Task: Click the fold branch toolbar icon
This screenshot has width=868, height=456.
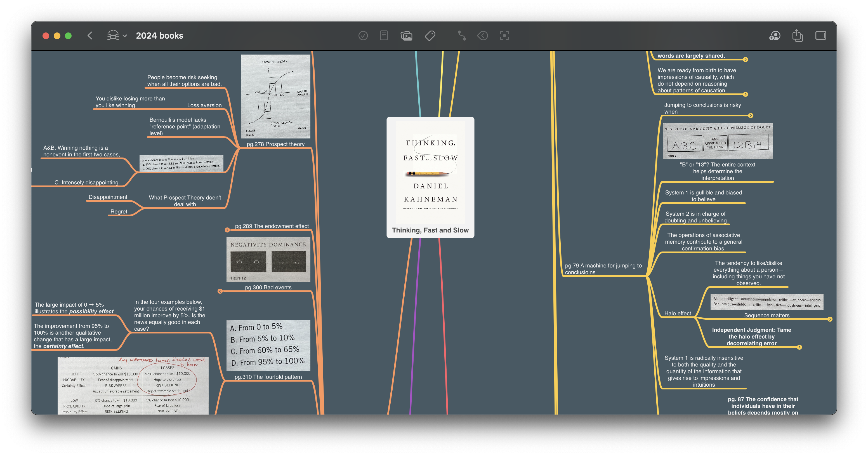Action: 483,35
